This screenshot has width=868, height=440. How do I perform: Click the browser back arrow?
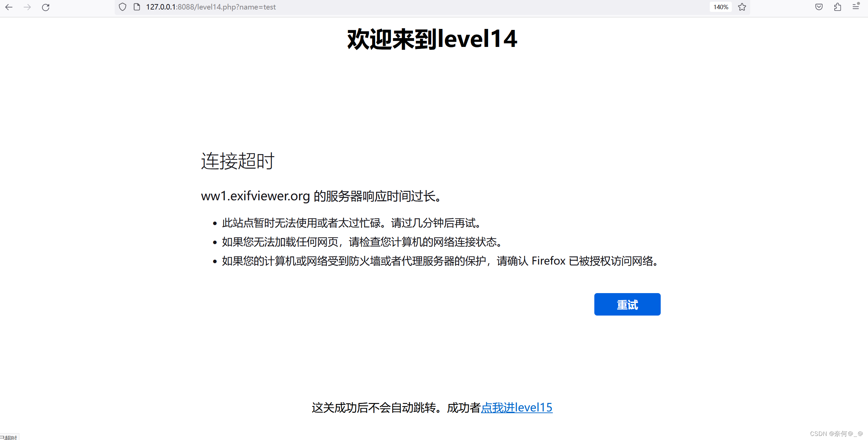pyautogui.click(x=9, y=7)
